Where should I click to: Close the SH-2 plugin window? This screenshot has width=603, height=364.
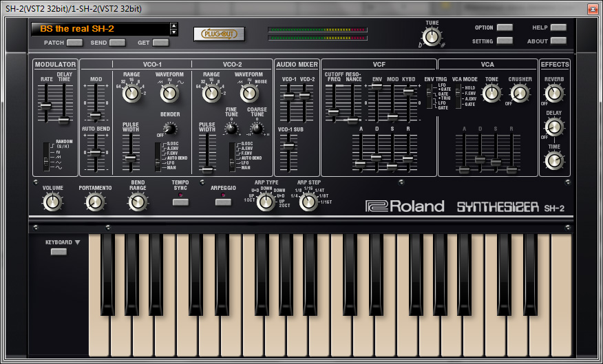tap(592, 8)
